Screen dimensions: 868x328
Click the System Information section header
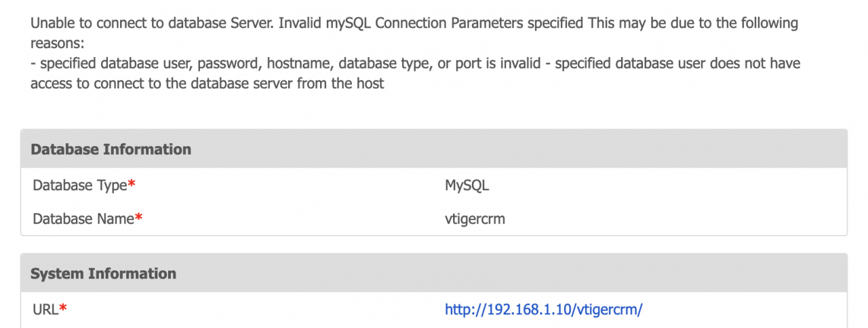point(103,274)
